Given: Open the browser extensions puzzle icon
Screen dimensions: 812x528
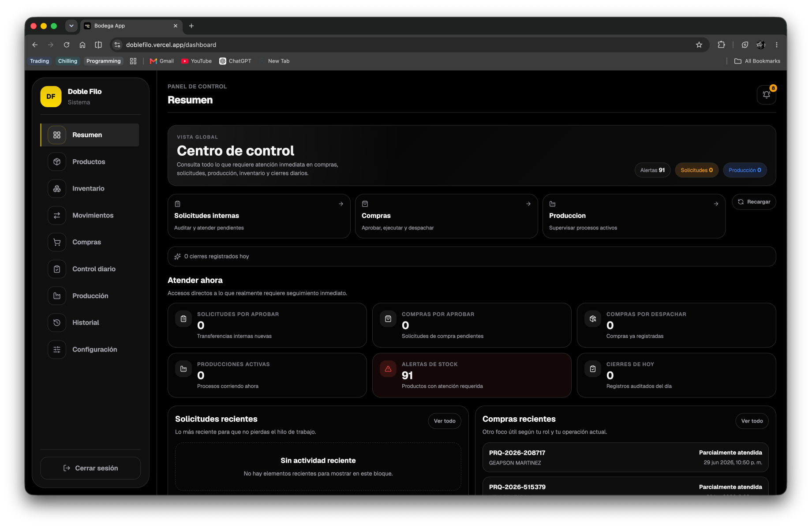Looking at the screenshot, I should [x=721, y=45].
